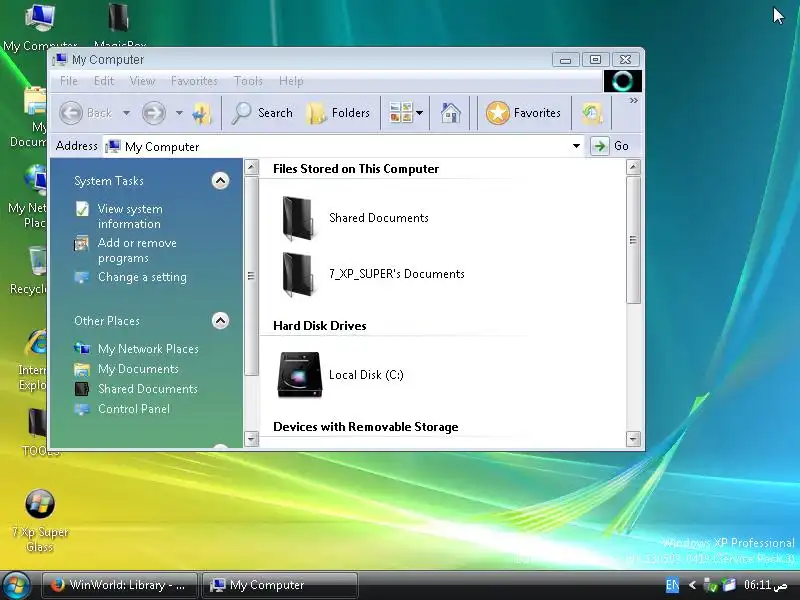Click the Forward arrow button
Screen dimensions: 800x600
click(154, 113)
